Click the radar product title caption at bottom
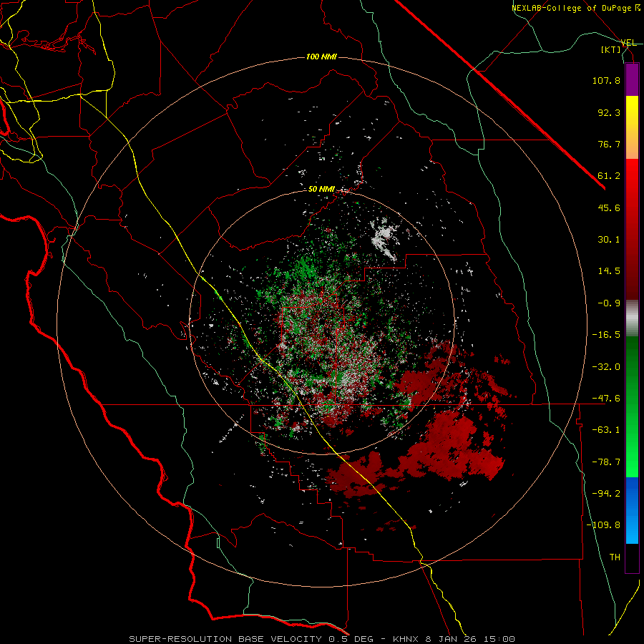The height and width of the screenshot is (644, 644). (321, 639)
